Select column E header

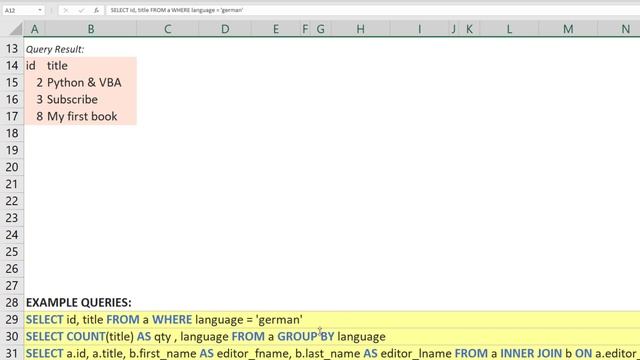(x=276, y=29)
